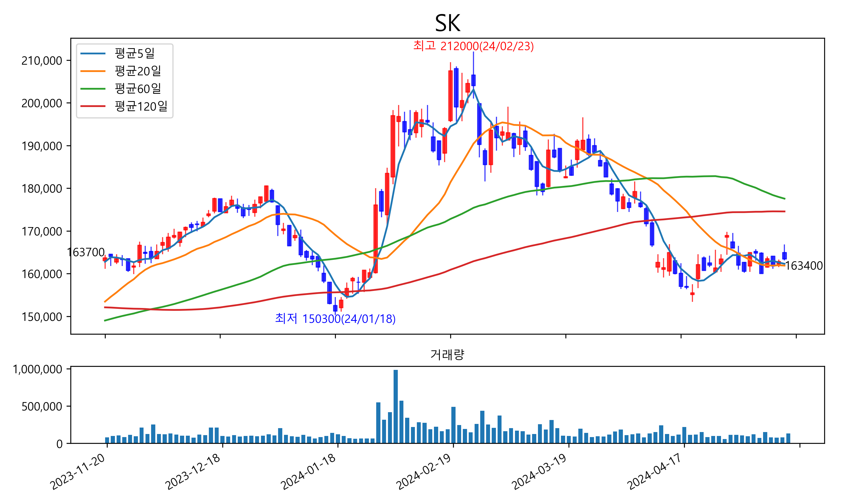Click the 평균20일 legend entry
This screenshot has height=504, width=841.
(x=138, y=71)
